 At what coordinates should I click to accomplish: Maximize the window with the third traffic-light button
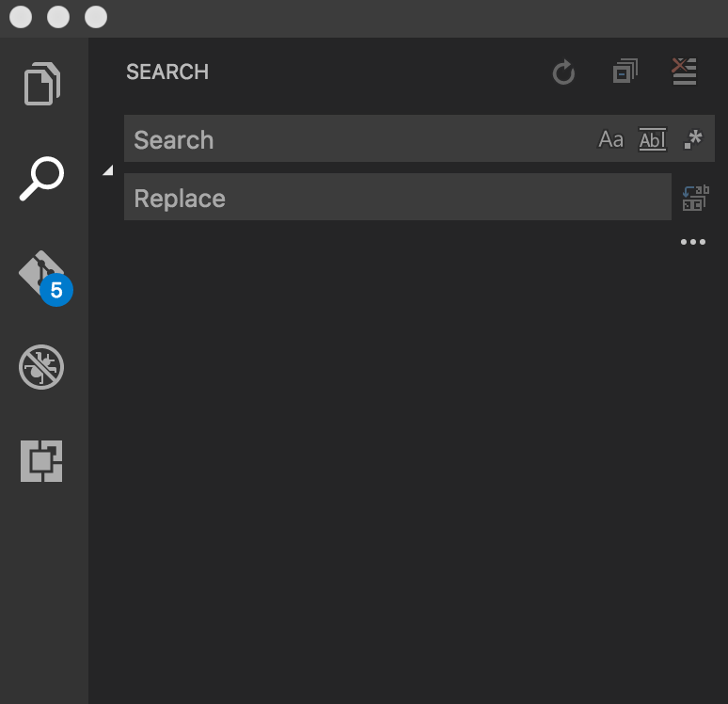click(x=96, y=17)
